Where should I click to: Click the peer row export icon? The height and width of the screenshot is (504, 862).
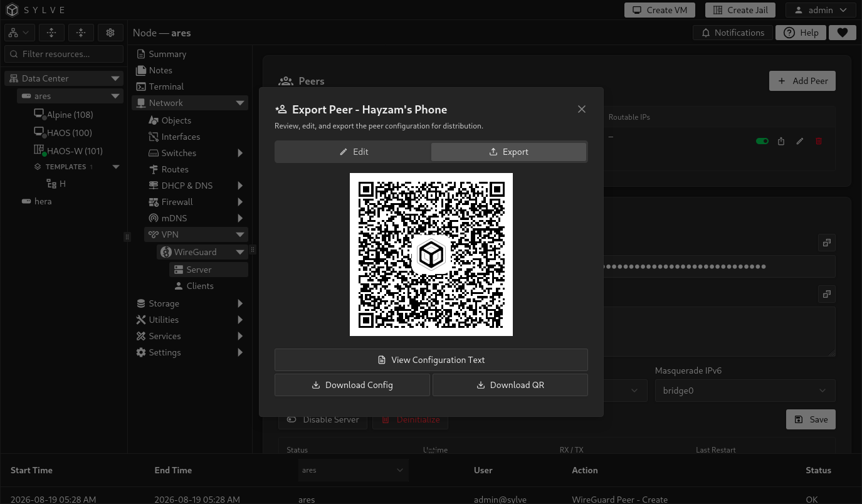point(781,141)
